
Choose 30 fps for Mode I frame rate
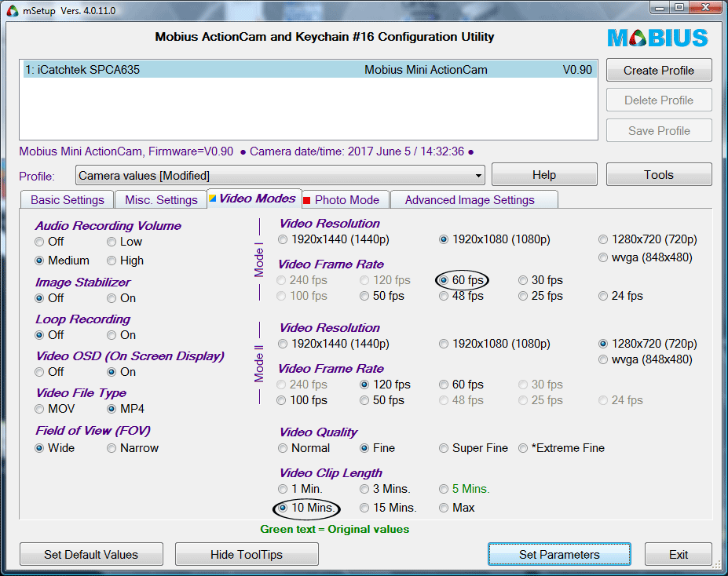(x=540, y=280)
